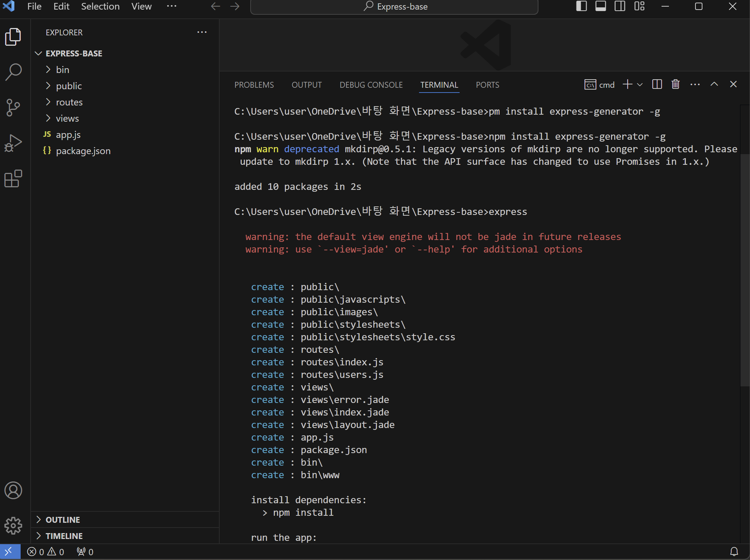Click errors and warnings count in status bar
The height and width of the screenshot is (560, 750).
(x=46, y=552)
